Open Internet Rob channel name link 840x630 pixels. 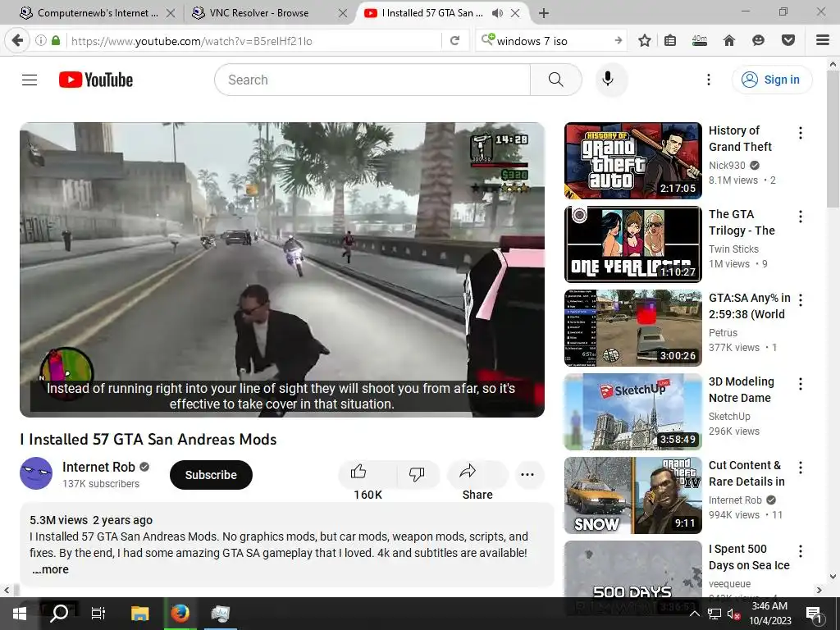pos(98,467)
